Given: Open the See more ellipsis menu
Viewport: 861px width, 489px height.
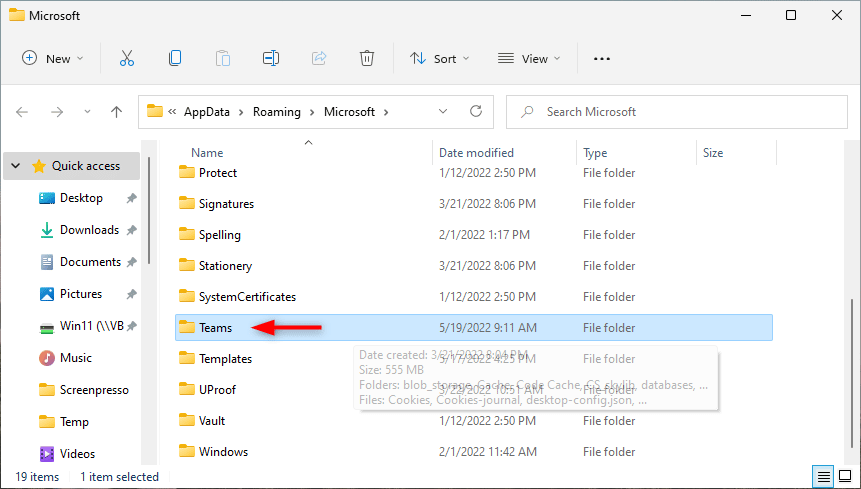Looking at the screenshot, I should coord(602,59).
